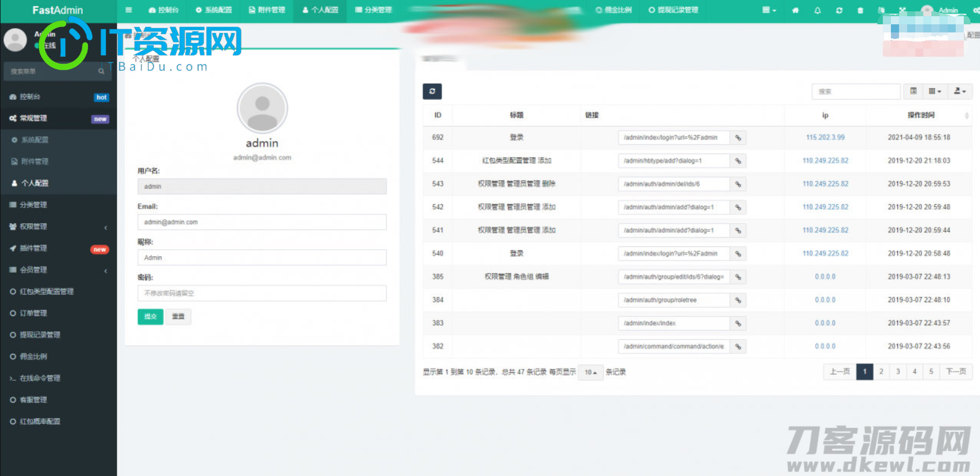This screenshot has height=476, width=980.
Task: Click the trash icon in top bar
Action: (860, 10)
